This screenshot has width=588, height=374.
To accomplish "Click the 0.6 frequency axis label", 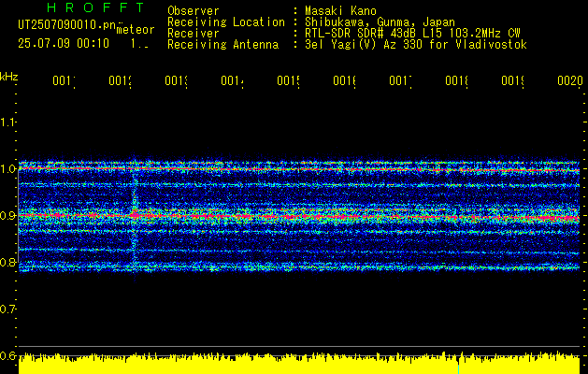I will click(x=7, y=356).
